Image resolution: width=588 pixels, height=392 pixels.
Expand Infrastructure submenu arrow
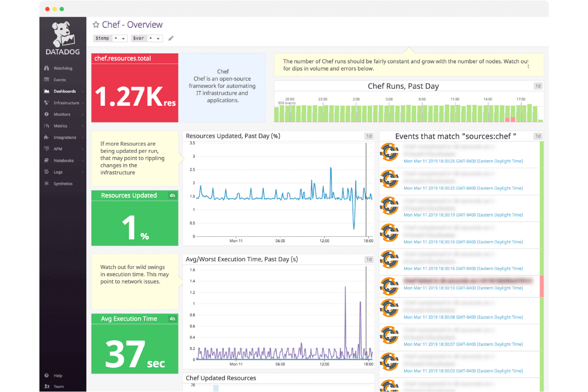[83, 103]
